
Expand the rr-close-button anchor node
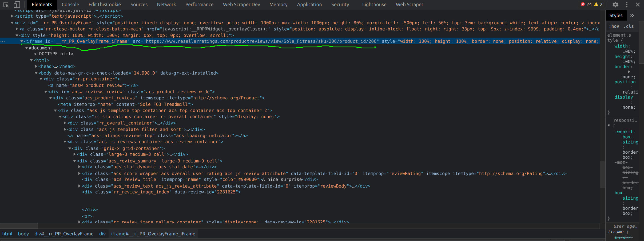[x=17, y=29]
